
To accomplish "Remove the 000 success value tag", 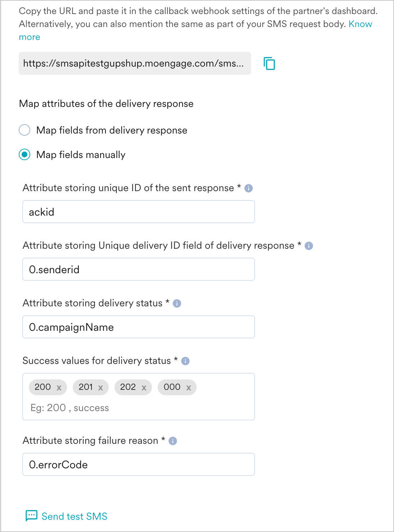I will tap(188, 388).
